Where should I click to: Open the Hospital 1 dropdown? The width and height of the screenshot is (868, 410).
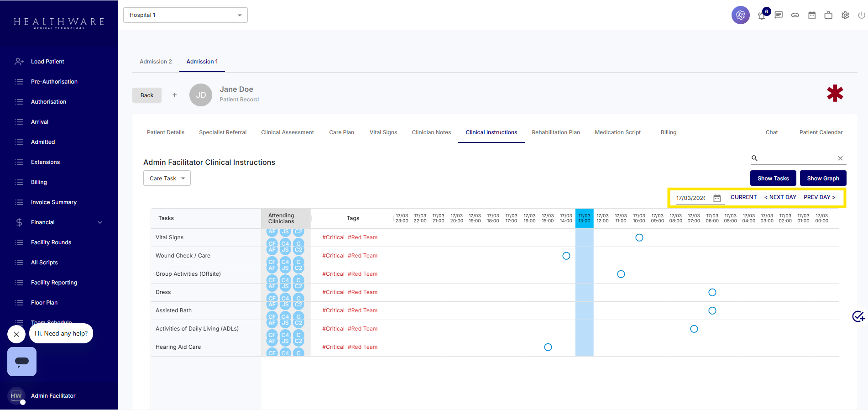pyautogui.click(x=185, y=15)
